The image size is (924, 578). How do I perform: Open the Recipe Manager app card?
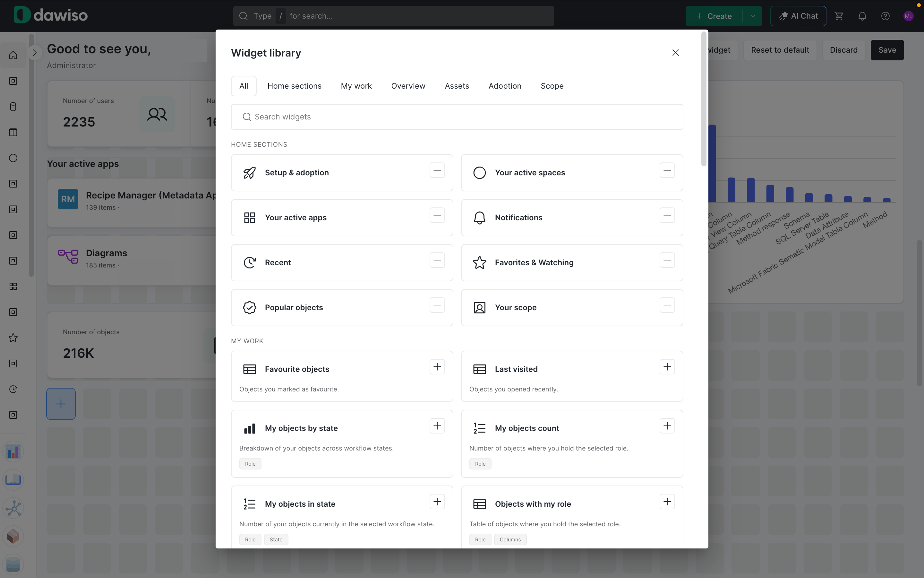click(132, 203)
